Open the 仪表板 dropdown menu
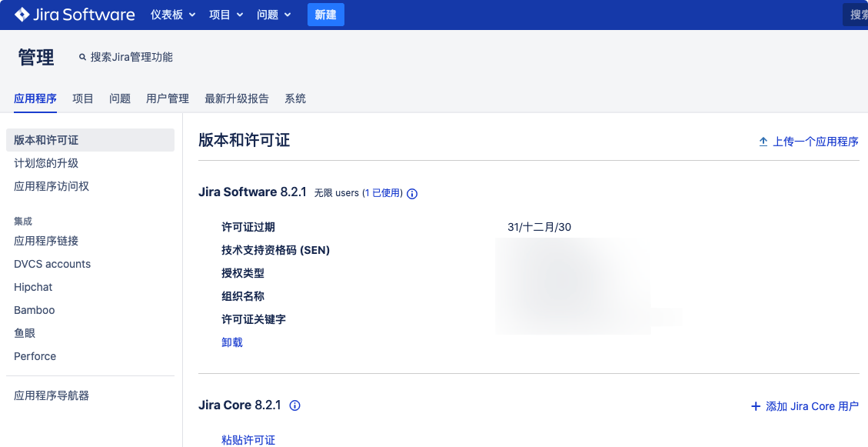The height and width of the screenshot is (447, 868). click(173, 15)
